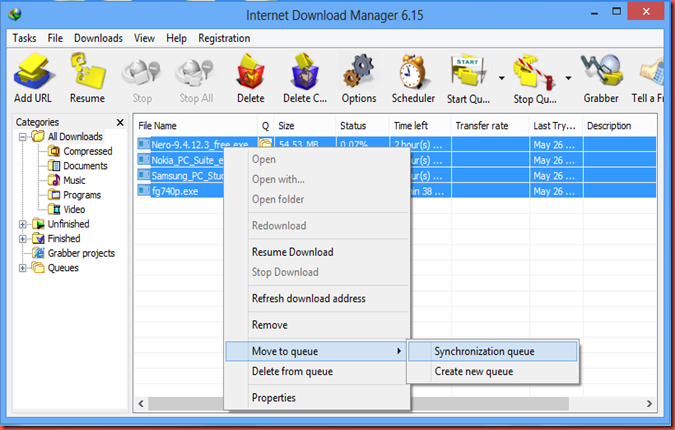Expand the Unfinished tree node
Screen dimensions: 675x430
tap(23, 224)
